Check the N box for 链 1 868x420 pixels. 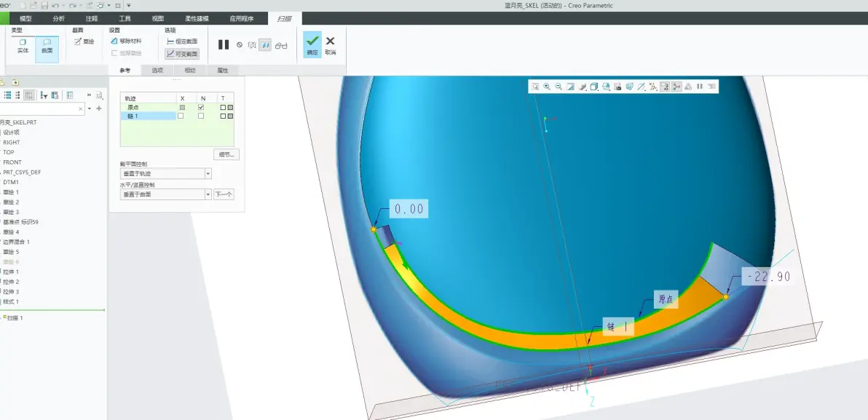(x=201, y=116)
